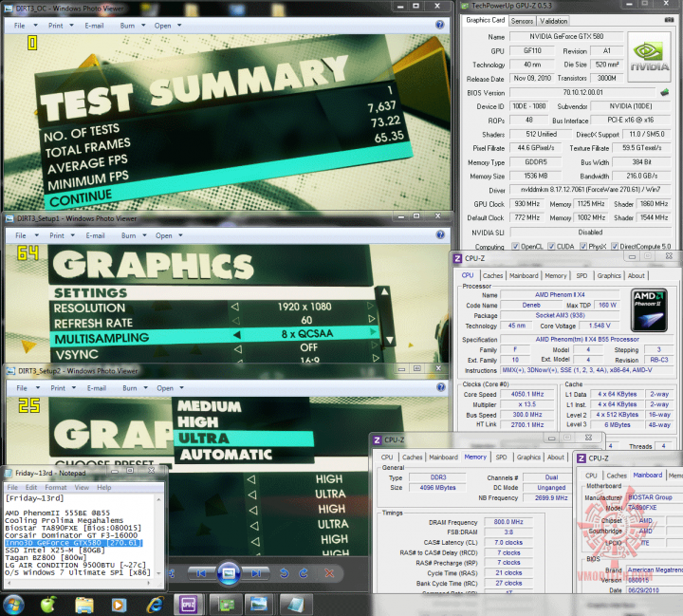Click the GPU-Z screenshot camera icon
Image resolution: width=683 pixels, height=616 pixels.
pyautogui.click(x=669, y=20)
